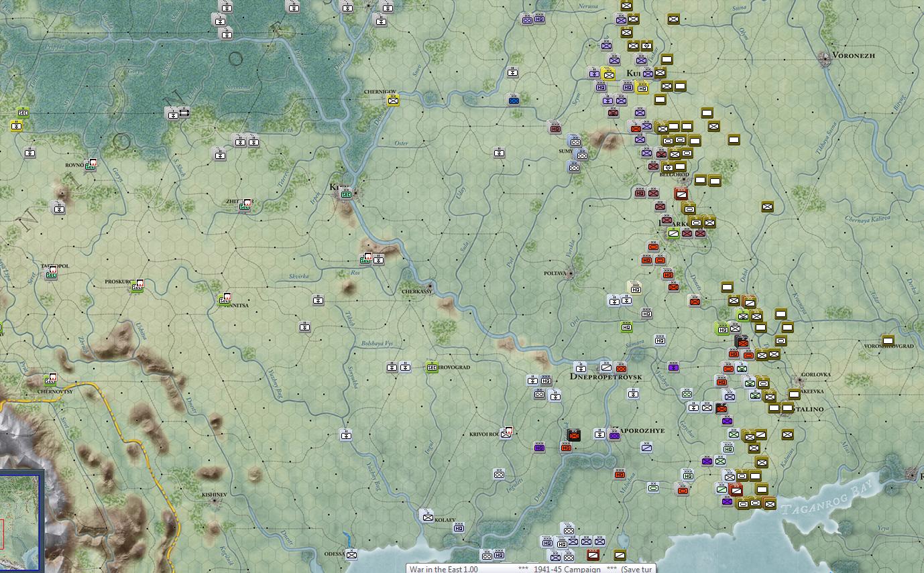Select the SEC unit at Zhitomir
This screenshot has width=924, height=573.
tap(245, 206)
